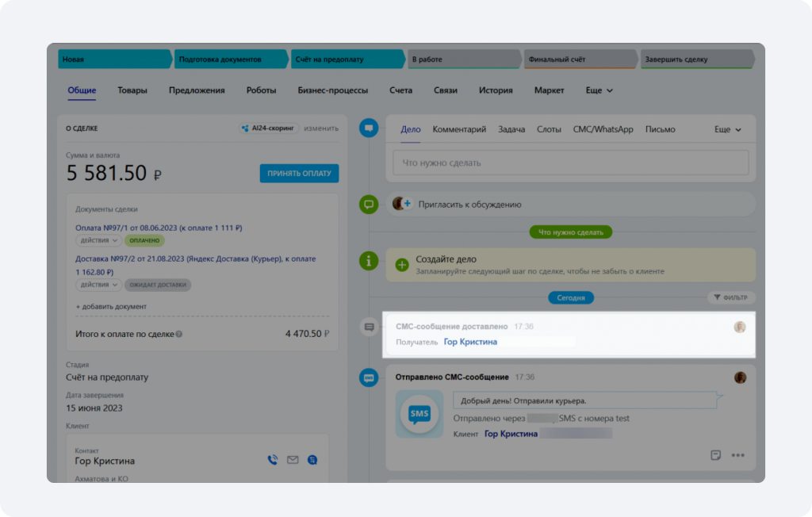Select the Завершить сделку stage

[697, 59]
